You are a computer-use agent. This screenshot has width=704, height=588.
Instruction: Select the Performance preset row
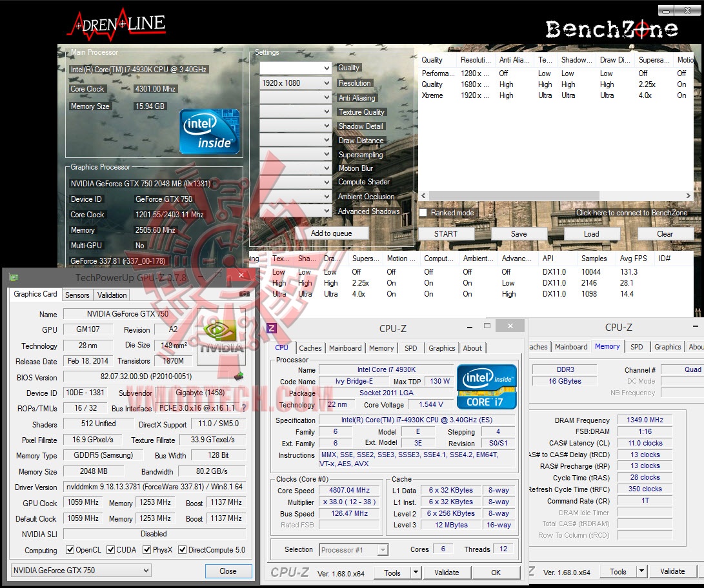(x=554, y=73)
